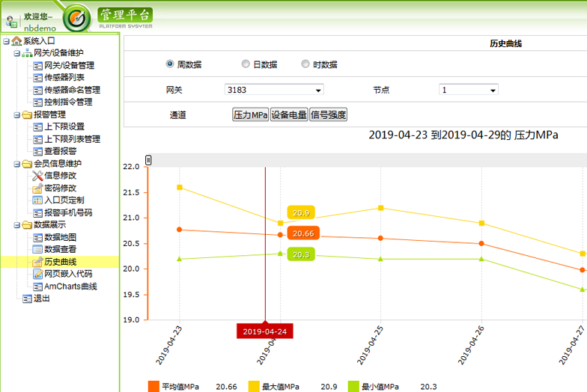Click the orange 平均值MPa legend swatch
Image resolution: width=587 pixels, height=392 pixels.
click(x=153, y=386)
